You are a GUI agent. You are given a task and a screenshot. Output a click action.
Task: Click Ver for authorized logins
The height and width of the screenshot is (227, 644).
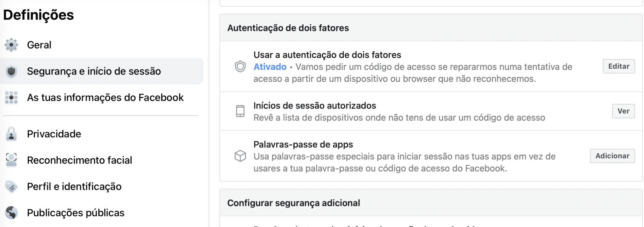(623, 111)
